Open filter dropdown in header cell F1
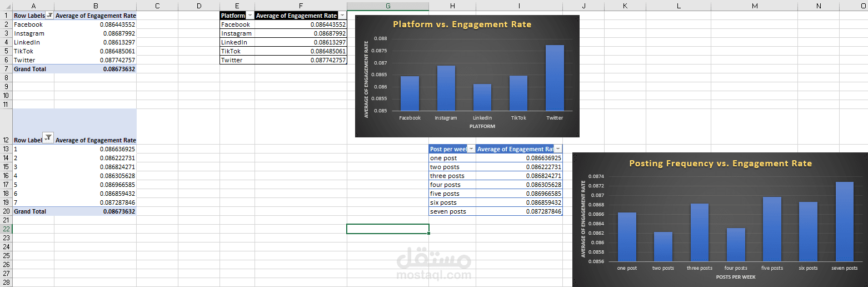Viewport: 868px width, 287px height. pos(342,16)
